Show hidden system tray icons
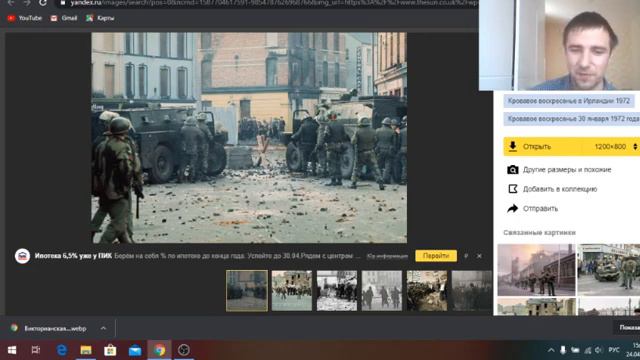 tap(551, 350)
